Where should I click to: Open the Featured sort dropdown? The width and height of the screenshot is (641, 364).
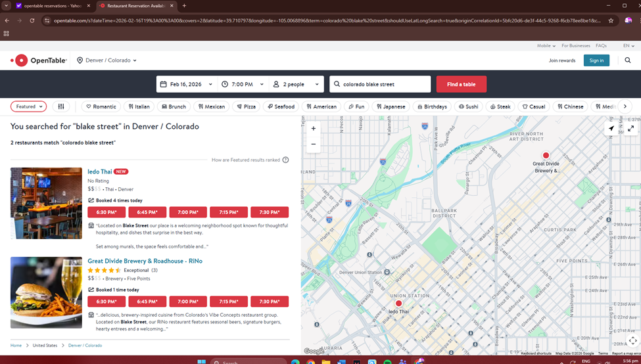(x=29, y=106)
